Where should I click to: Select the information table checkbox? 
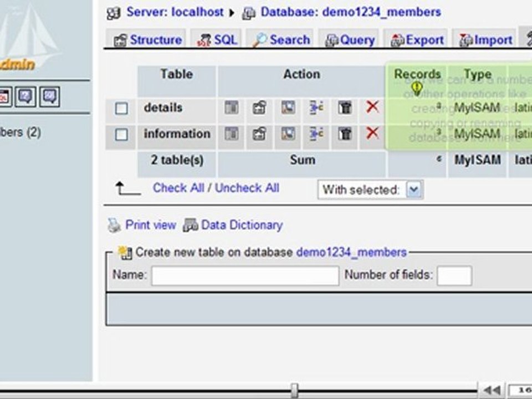click(x=121, y=135)
